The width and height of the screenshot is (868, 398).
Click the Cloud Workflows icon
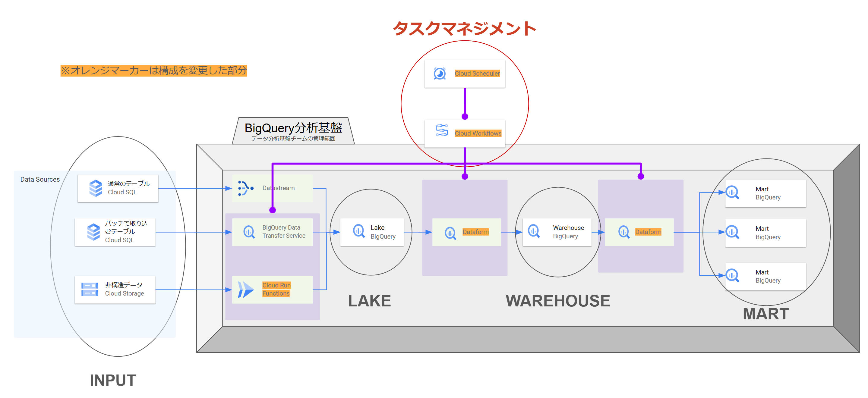(442, 130)
